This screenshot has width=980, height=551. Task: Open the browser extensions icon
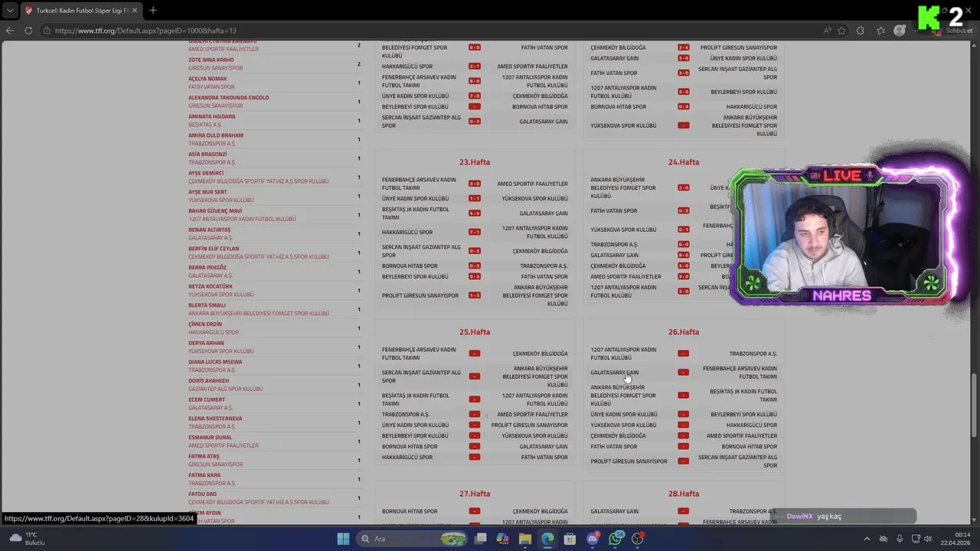[861, 31]
